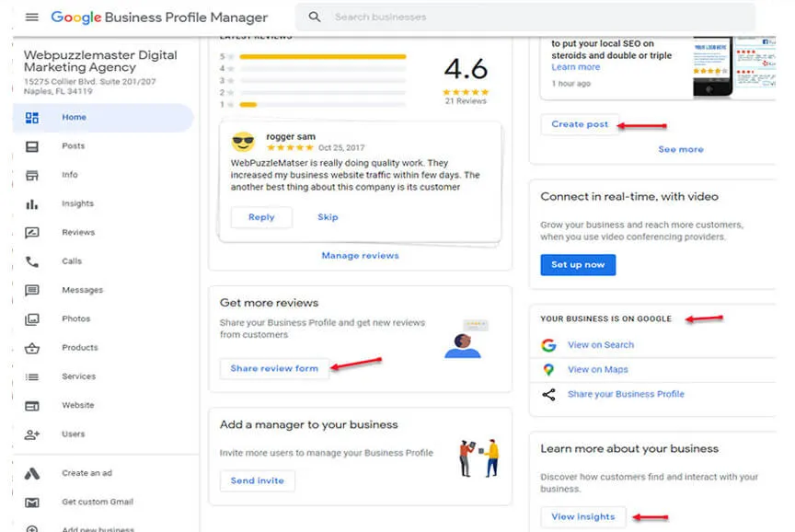The height and width of the screenshot is (532, 795).
Task: Click the Messages chat icon
Action: click(x=32, y=290)
